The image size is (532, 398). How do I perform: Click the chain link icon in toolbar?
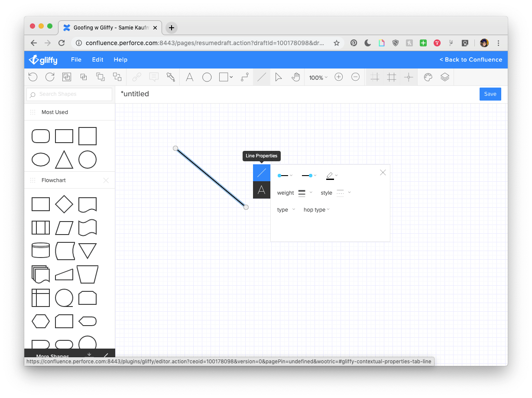click(137, 77)
